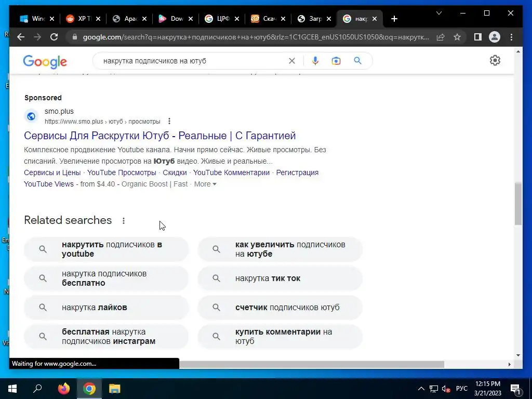Click the blue magnifier search button
Viewport: 532px width, 399px height.
(357, 61)
